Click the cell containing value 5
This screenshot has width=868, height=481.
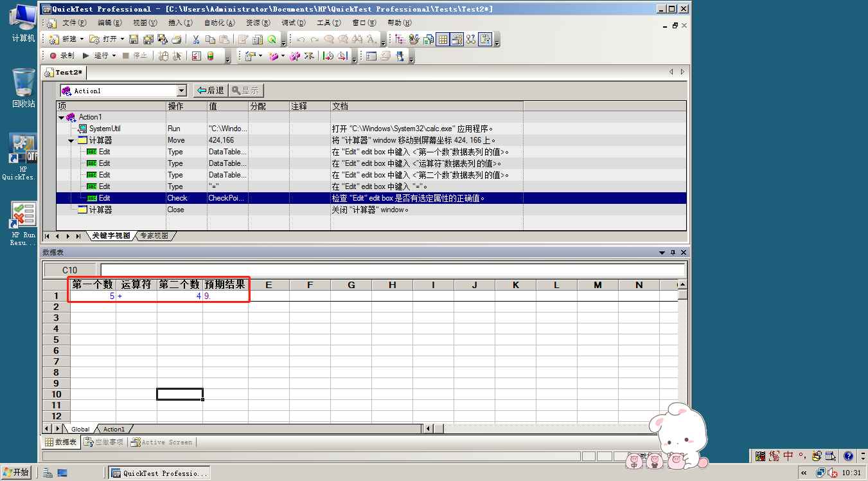(93, 296)
